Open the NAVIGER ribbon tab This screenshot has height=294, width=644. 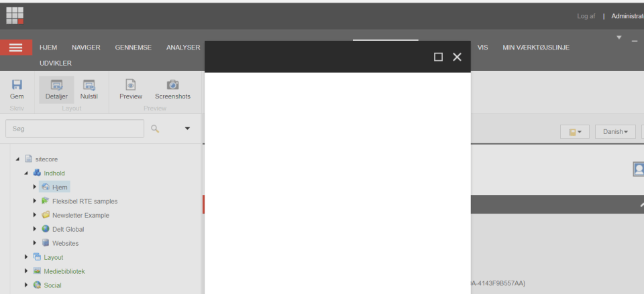[86, 48]
